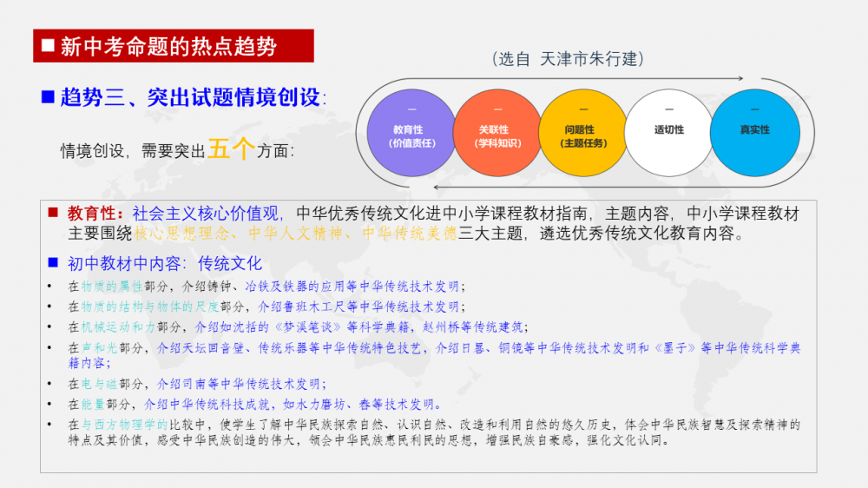Click the yellow 问题性 circle
The width and height of the screenshot is (868, 488).
coord(582,132)
